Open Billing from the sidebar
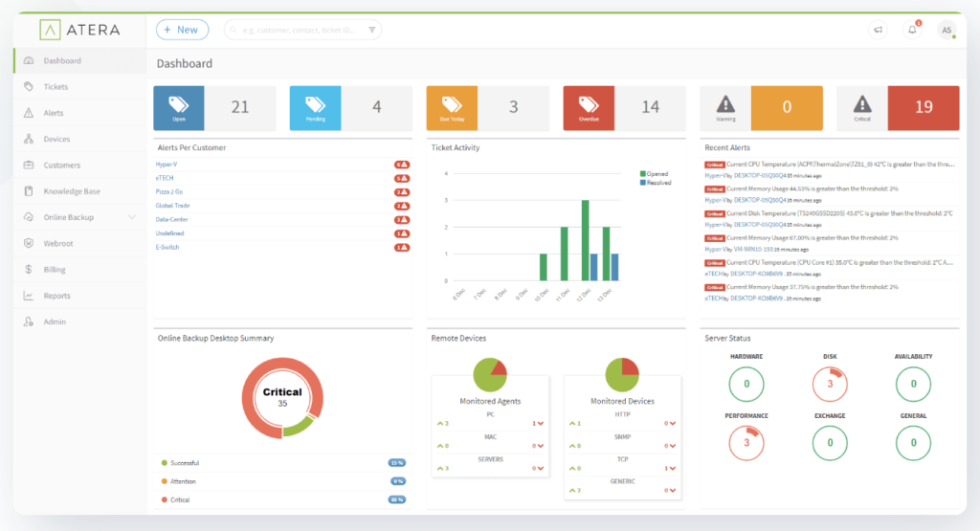980x531 pixels. (54, 270)
